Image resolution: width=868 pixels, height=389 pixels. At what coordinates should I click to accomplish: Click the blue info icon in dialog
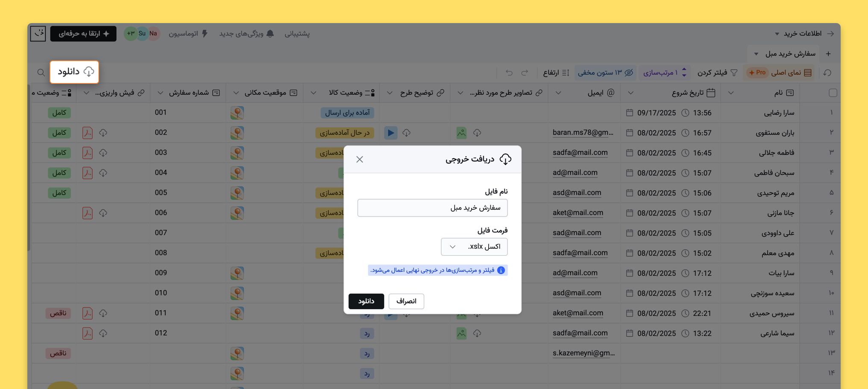click(x=501, y=270)
